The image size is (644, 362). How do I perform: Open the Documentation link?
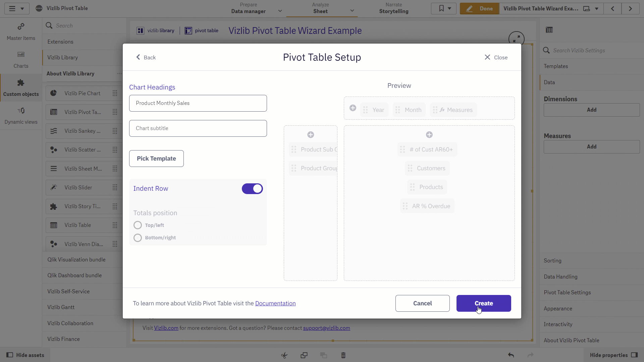pos(275,303)
